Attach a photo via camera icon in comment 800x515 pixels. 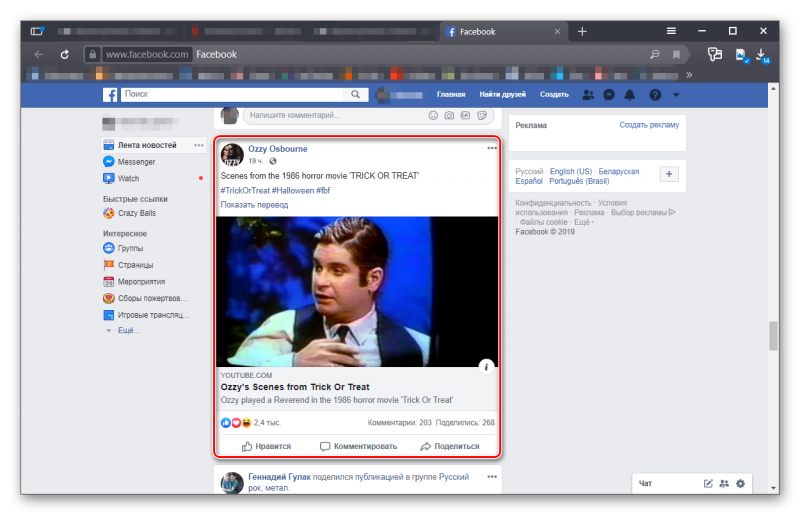coord(449,115)
